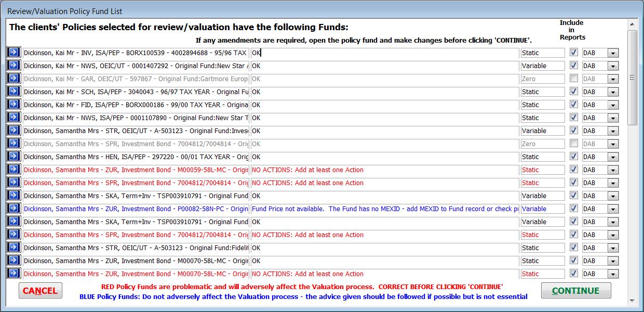Click Static type field on FID BORX000186 row
Image resolution: width=644 pixels, height=312 pixels.
point(543,105)
